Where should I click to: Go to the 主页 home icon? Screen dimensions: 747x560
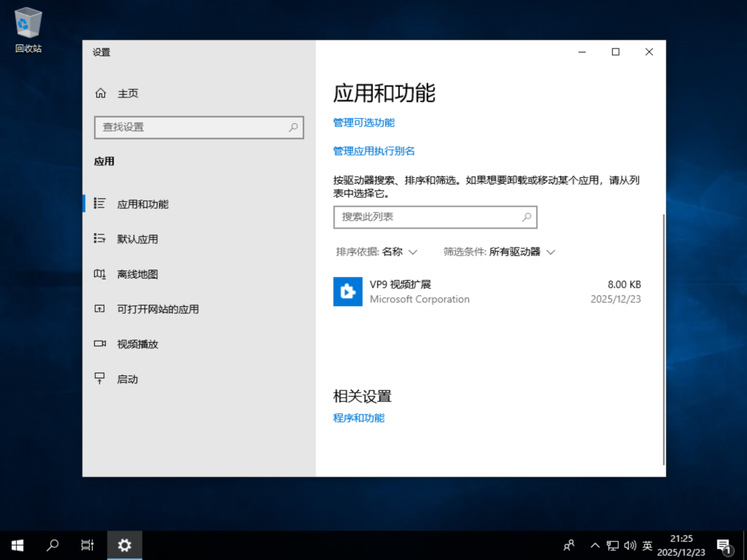pos(100,93)
